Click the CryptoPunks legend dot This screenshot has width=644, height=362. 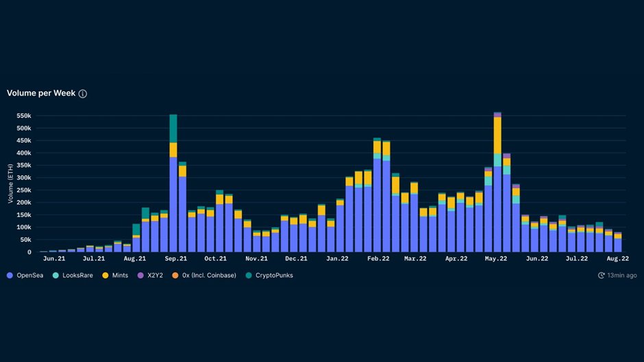[249, 275]
